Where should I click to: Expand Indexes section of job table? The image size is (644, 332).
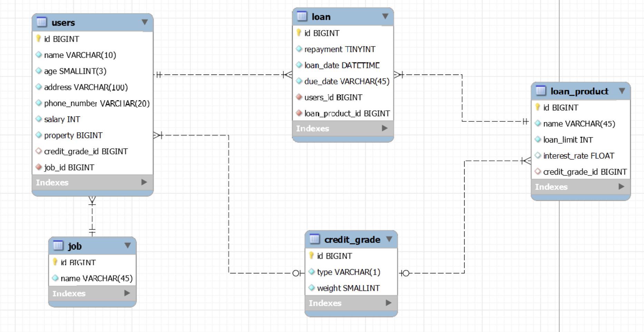point(127,293)
